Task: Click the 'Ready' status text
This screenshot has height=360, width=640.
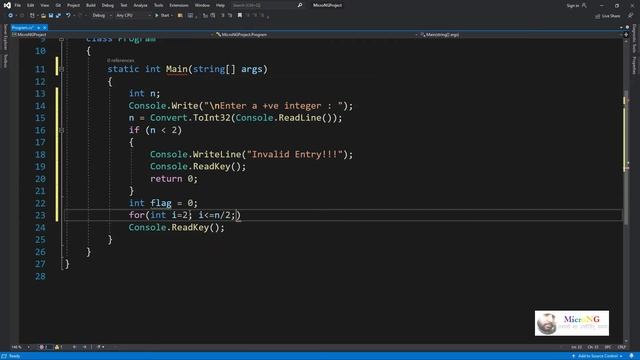Action: click(14, 356)
